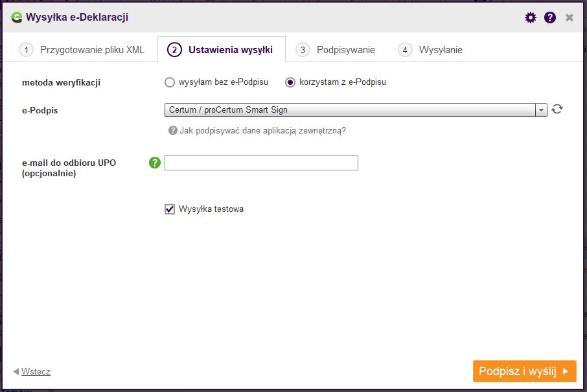This screenshot has height=392, width=587.
Task: Click the green e logo in title bar
Action: [x=16, y=17]
